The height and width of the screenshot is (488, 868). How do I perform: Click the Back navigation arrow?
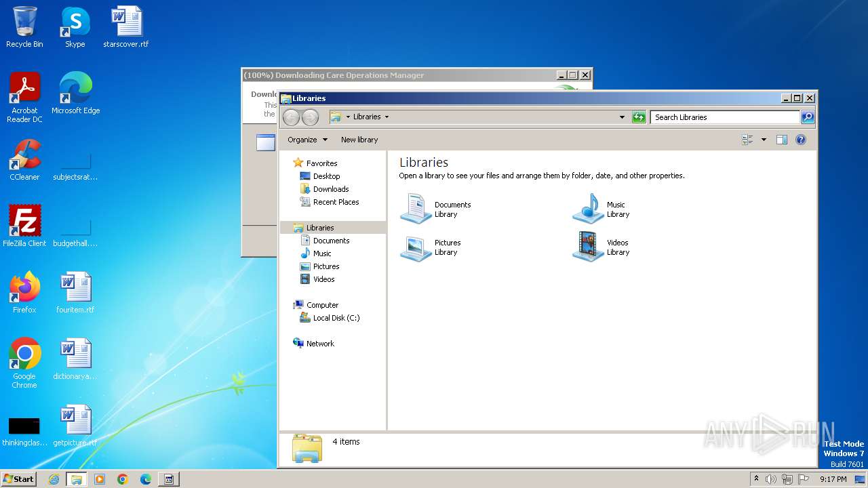click(291, 117)
